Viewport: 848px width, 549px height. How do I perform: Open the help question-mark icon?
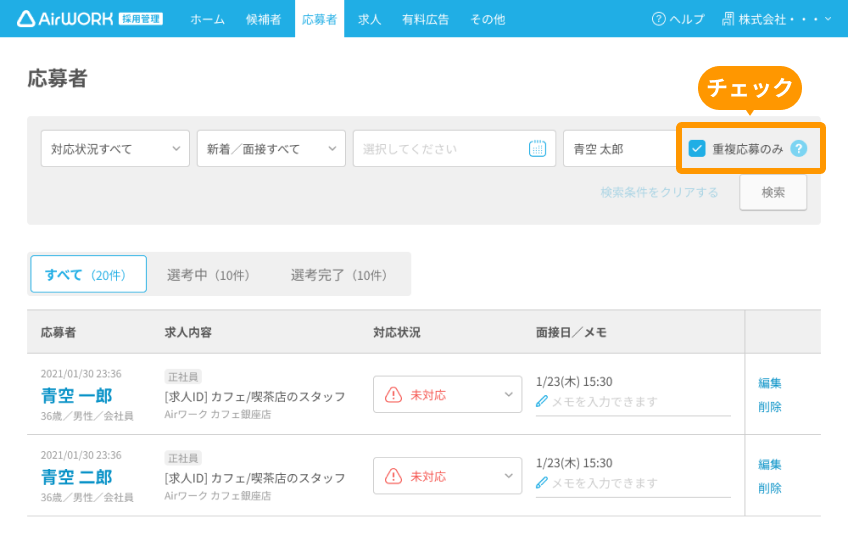coord(658,19)
